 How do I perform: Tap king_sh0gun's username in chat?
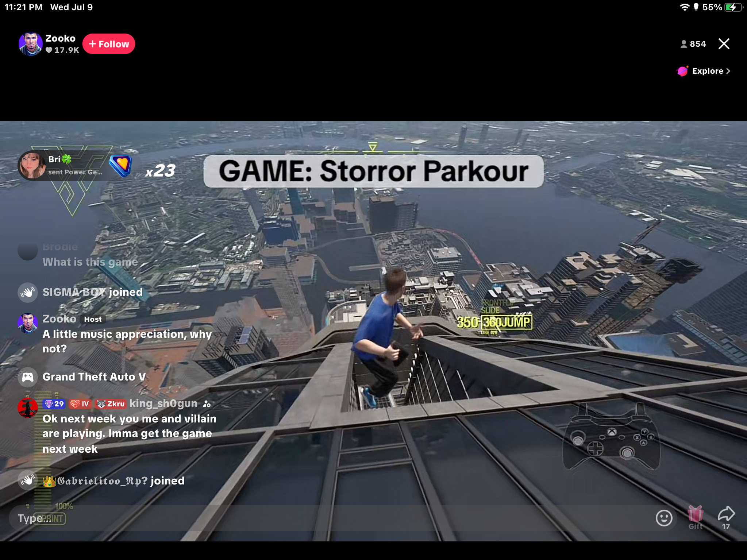coord(163,403)
